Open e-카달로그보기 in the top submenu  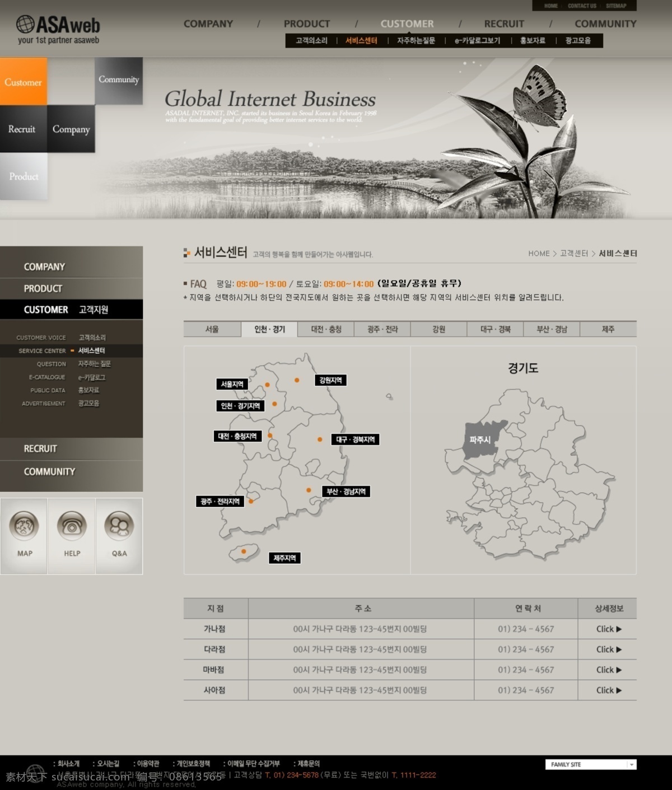[x=478, y=40]
